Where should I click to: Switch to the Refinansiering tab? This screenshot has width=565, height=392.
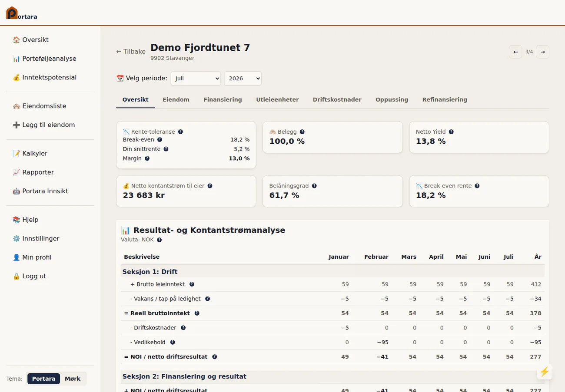445,99
